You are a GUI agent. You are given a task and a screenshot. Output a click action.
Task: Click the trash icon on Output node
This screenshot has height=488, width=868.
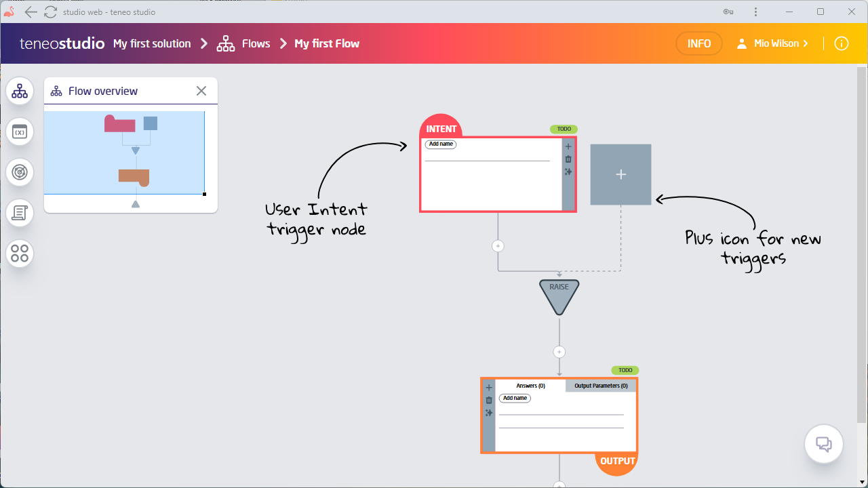click(x=489, y=401)
